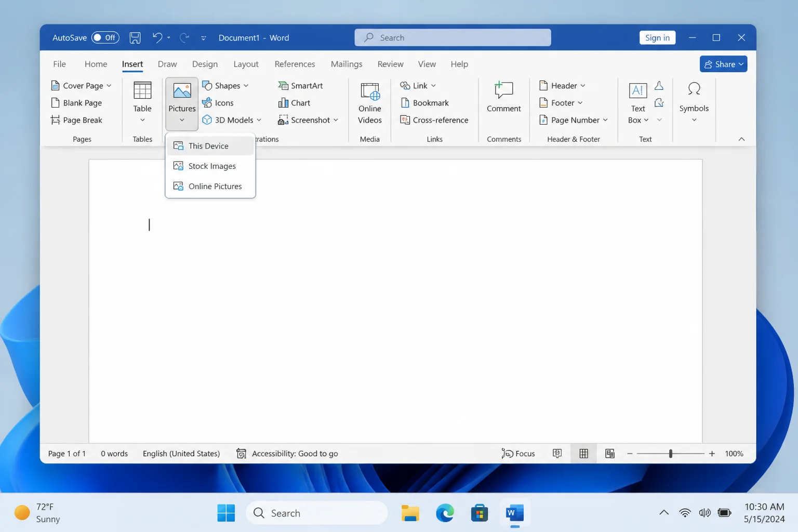Go to the Layout tab

246,64
